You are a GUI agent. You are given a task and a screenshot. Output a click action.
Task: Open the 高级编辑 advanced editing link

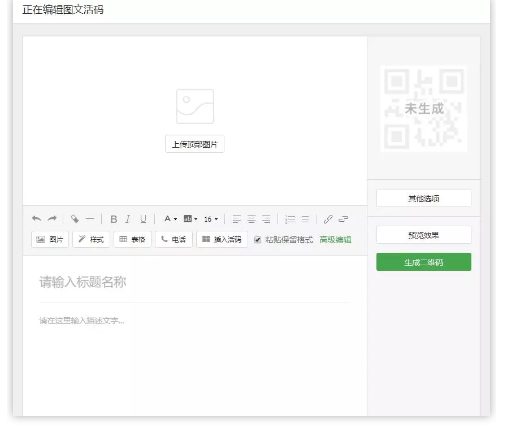click(335, 239)
